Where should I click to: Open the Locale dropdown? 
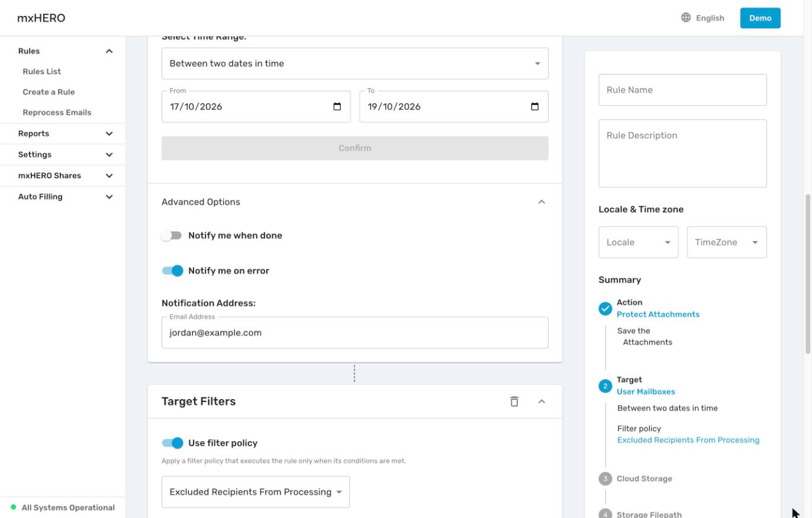click(x=639, y=242)
